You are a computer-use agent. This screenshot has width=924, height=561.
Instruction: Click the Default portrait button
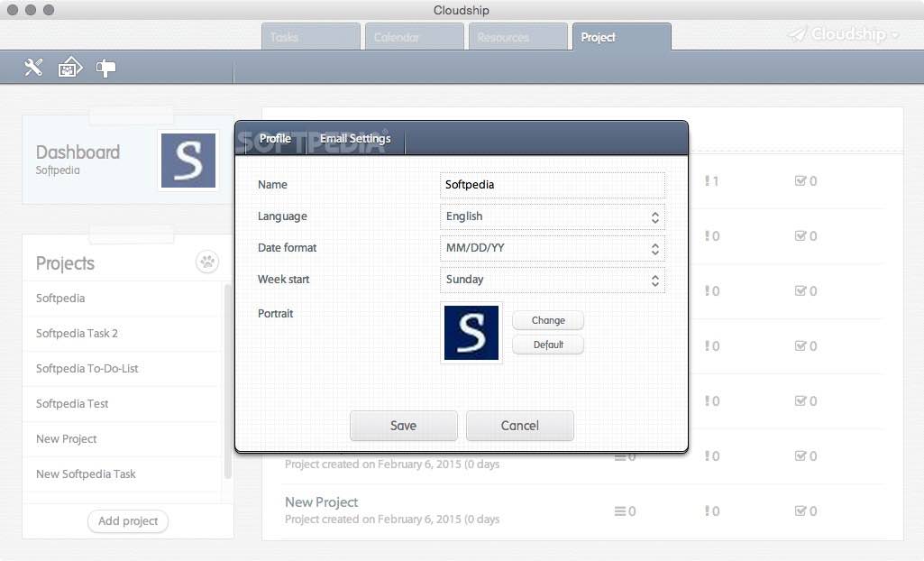[548, 345]
